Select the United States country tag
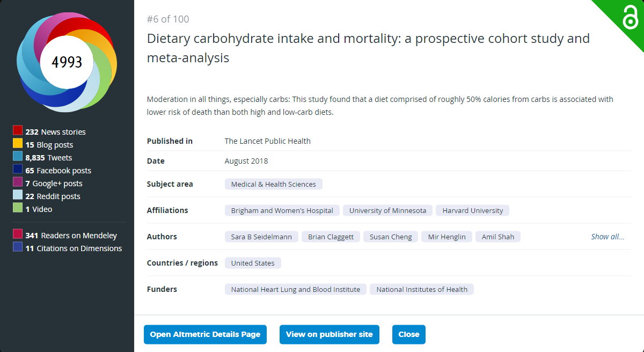This screenshot has width=644, height=352. 253,263
